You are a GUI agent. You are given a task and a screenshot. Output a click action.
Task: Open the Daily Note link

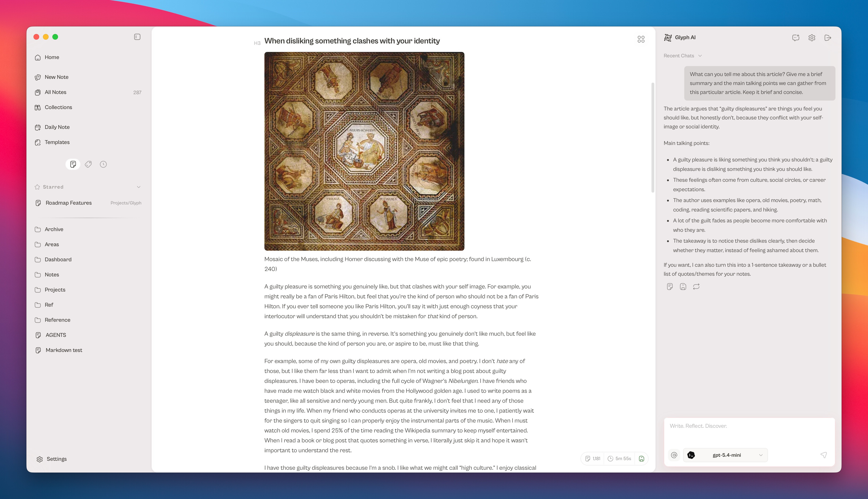tap(57, 127)
